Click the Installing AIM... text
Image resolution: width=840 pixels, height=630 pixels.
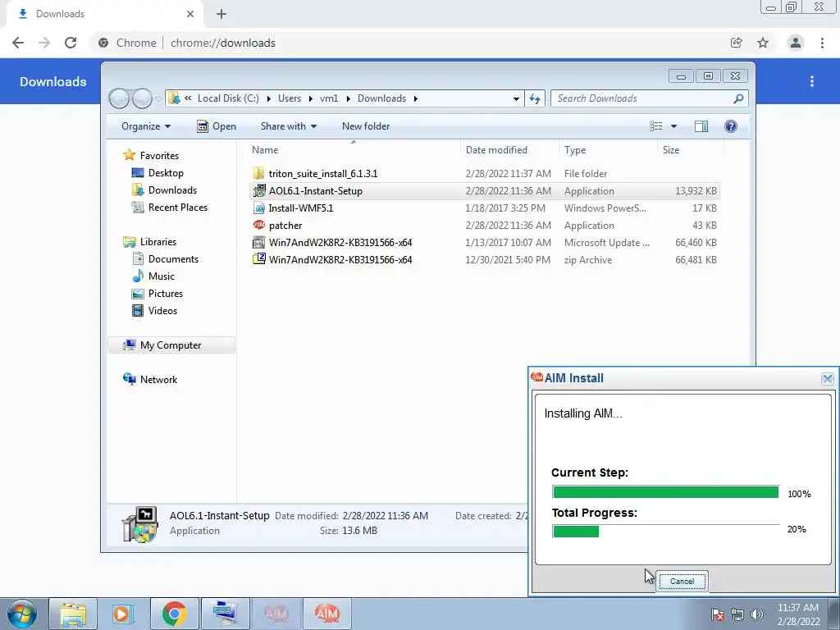point(583,413)
